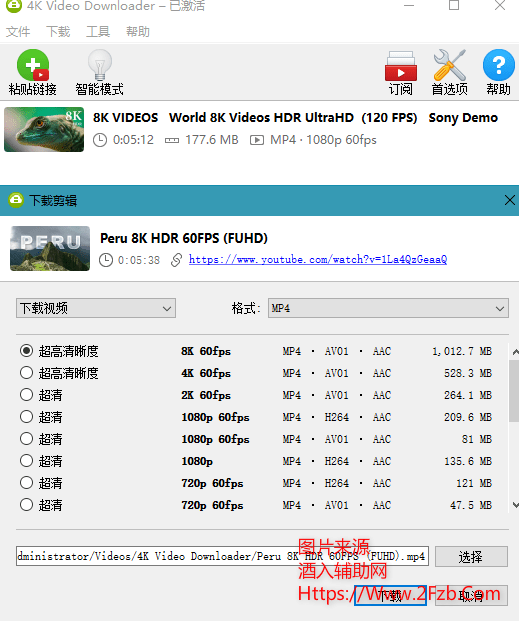This screenshot has width=519, height=621.
Task: Open the 帮助 menu
Action: (138, 32)
